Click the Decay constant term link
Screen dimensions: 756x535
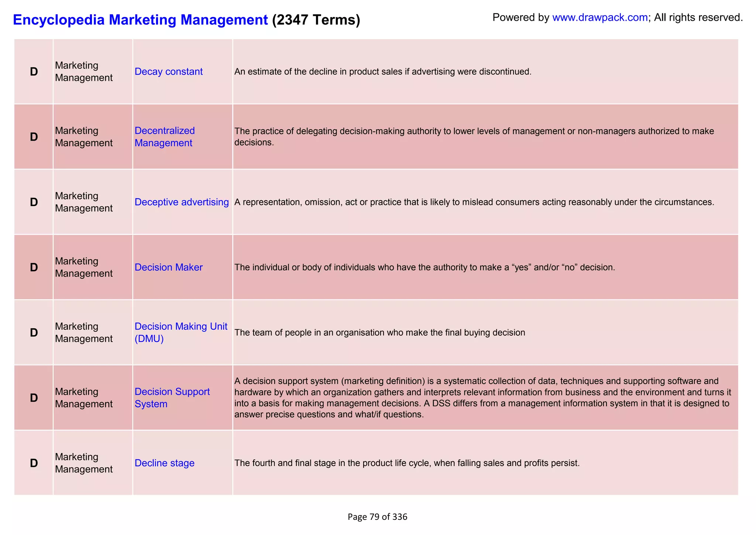tap(169, 72)
